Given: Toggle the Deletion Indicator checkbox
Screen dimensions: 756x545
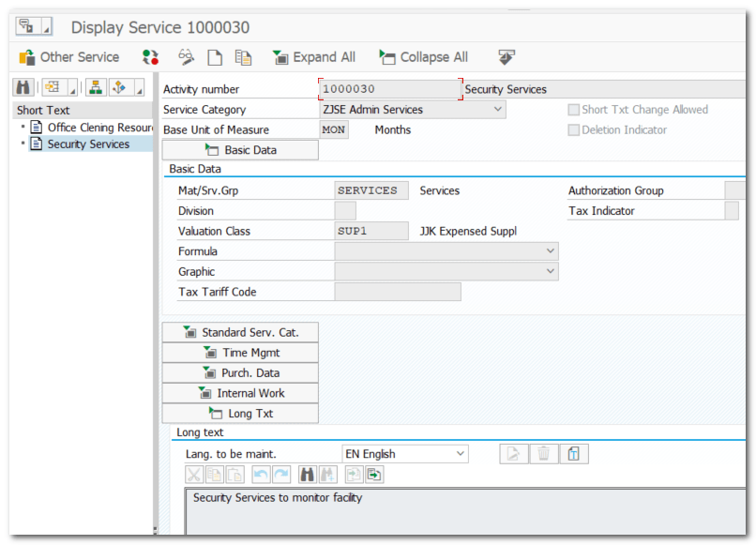Looking at the screenshot, I should coord(574,130).
